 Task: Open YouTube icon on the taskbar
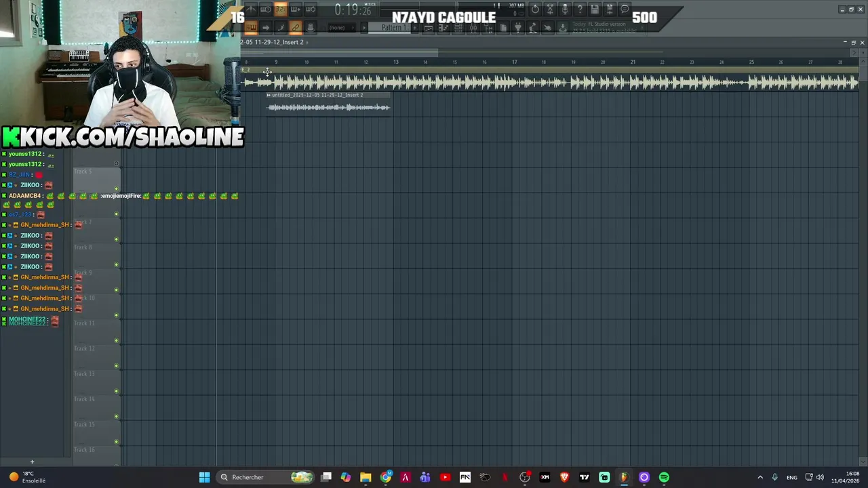(445, 477)
